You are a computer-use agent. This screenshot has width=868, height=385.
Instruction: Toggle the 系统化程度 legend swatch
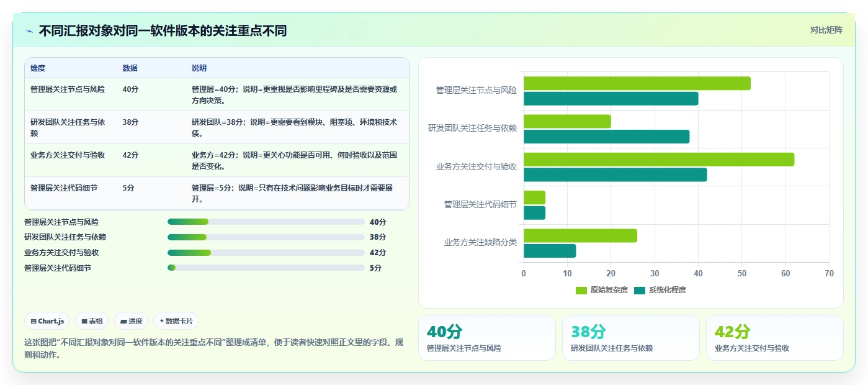(640, 290)
